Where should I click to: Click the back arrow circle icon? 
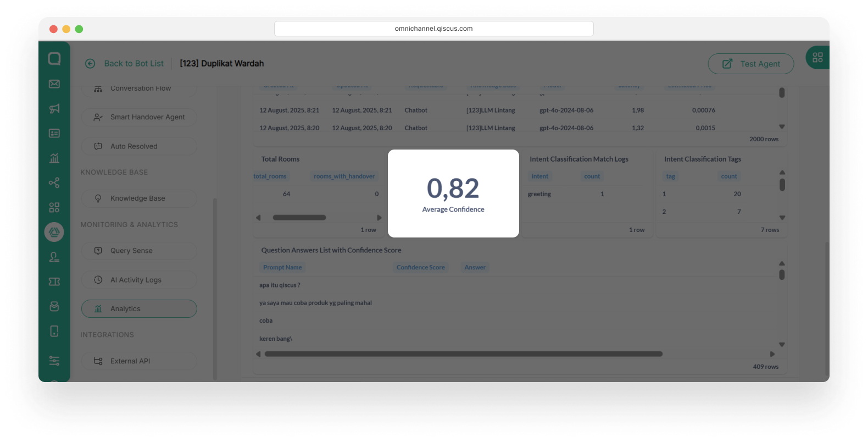click(x=90, y=64)
